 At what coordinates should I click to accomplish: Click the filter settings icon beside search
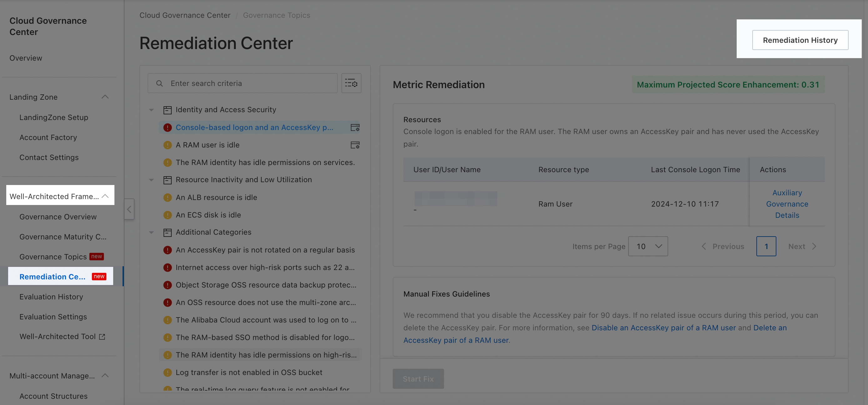click(351, 83)
